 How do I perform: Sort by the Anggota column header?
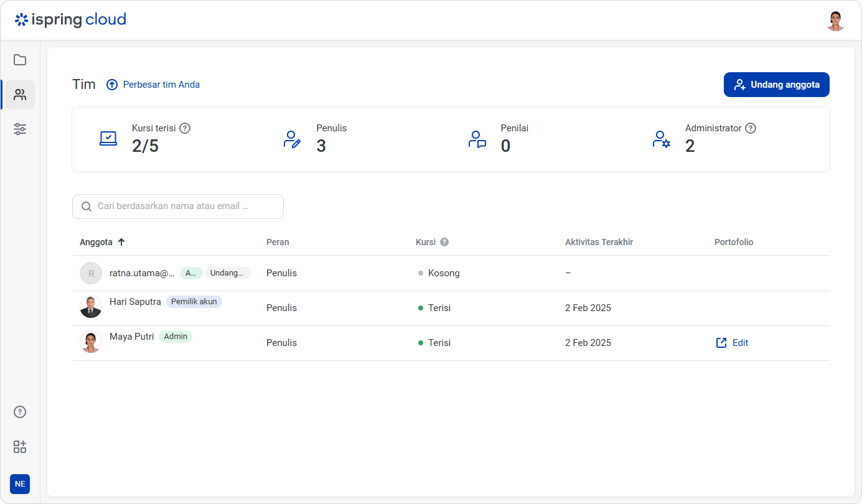(96, 242)
